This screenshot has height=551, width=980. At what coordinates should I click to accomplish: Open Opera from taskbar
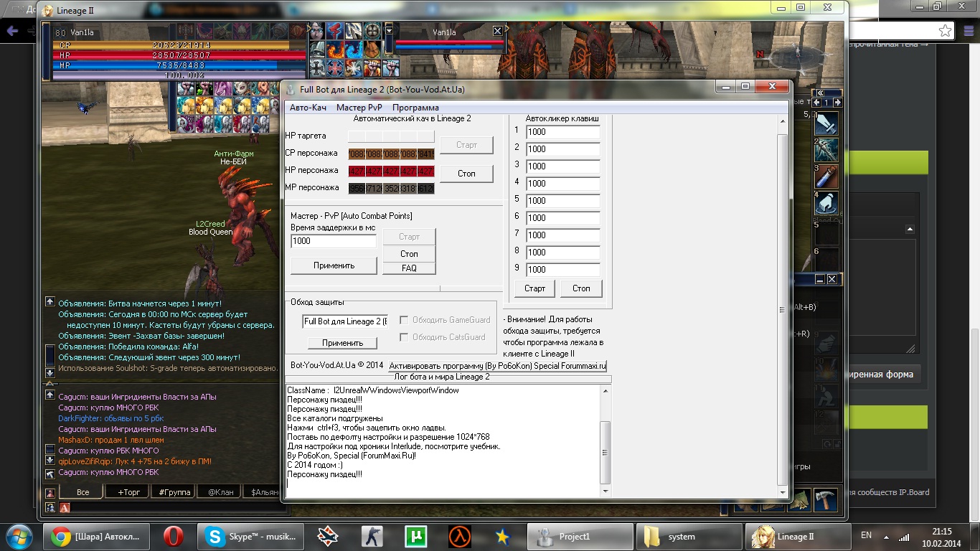(x=173, y=537)
